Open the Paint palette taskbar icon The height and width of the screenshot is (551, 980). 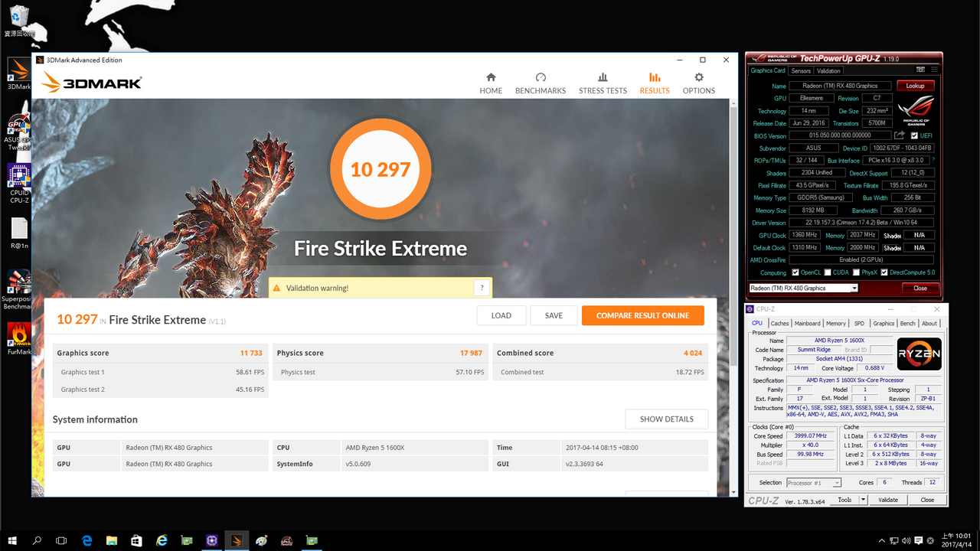click(x=261, y=540)
